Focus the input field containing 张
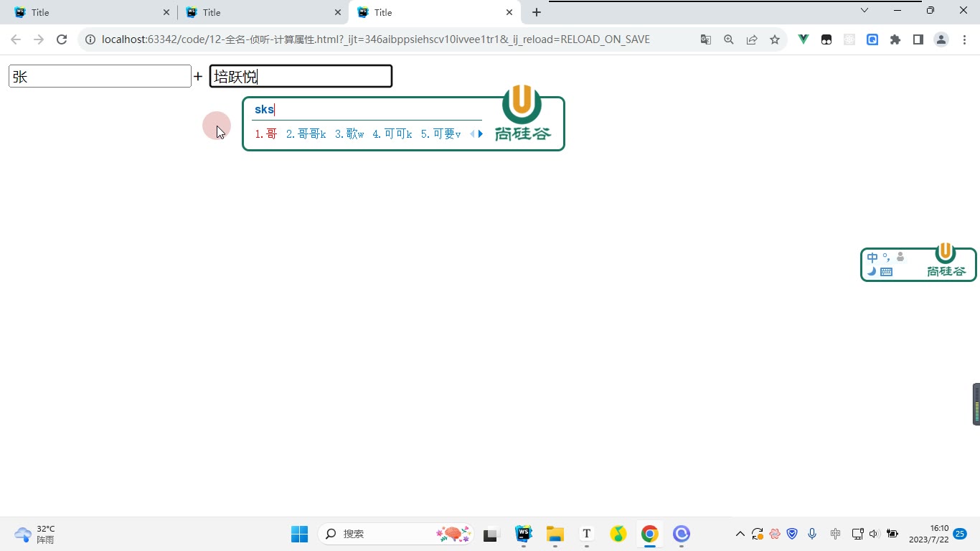980x551 pixels. [x=100, y=77]
